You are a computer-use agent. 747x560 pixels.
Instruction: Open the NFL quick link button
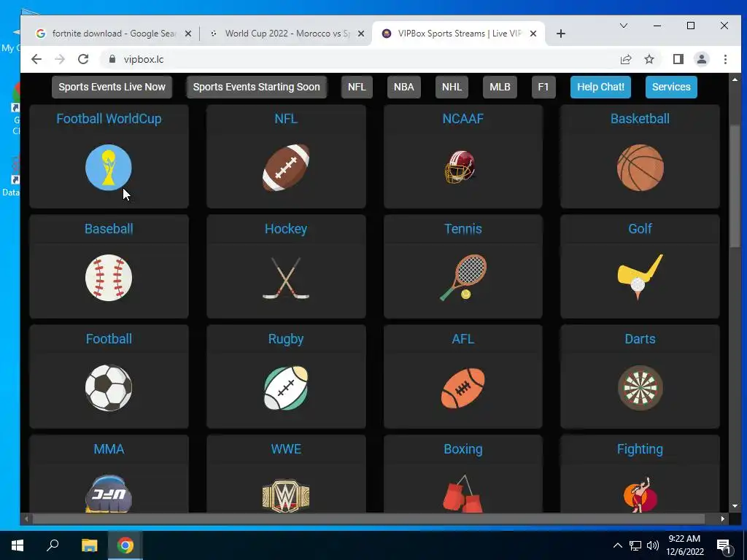point(357,87)
